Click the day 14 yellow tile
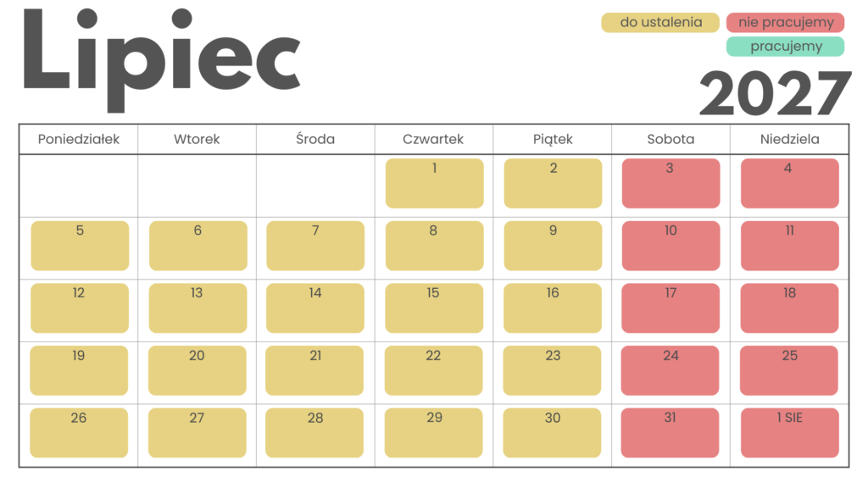Image resolution: width=868 pixels, height=488 pixels. pos(315,308)
